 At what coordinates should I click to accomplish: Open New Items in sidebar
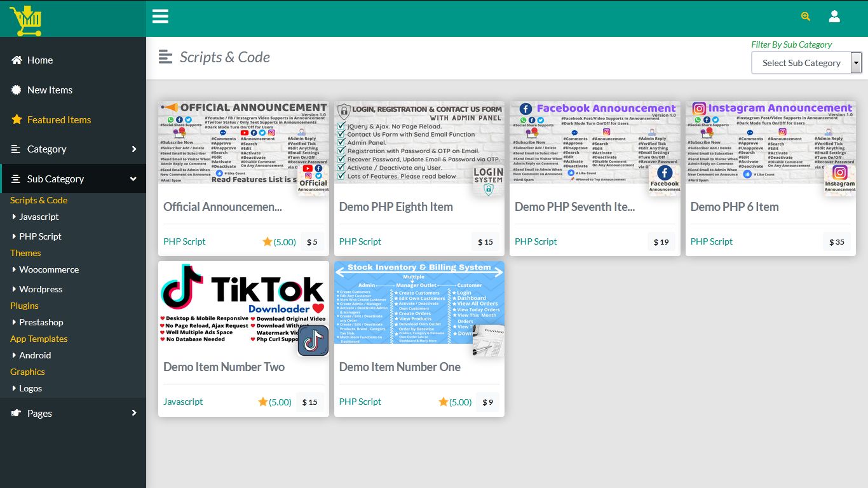point(73,90)
